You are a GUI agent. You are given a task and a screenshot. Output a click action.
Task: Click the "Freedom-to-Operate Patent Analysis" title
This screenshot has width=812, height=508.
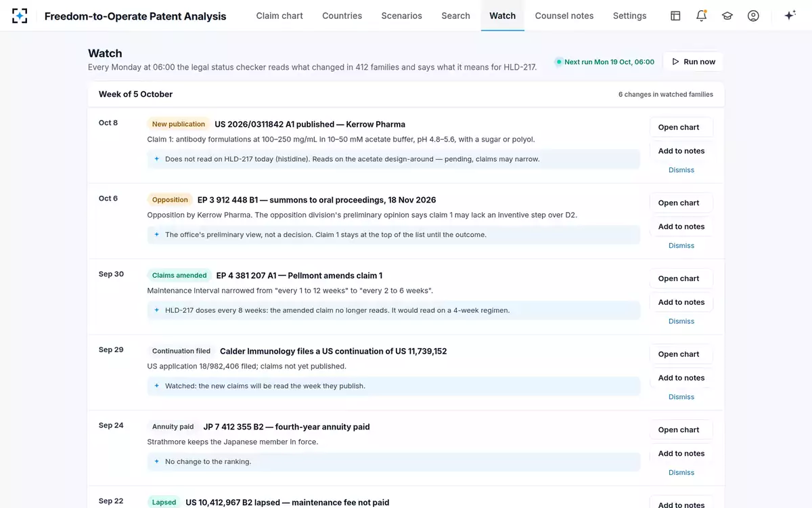(x=135, y=16)
